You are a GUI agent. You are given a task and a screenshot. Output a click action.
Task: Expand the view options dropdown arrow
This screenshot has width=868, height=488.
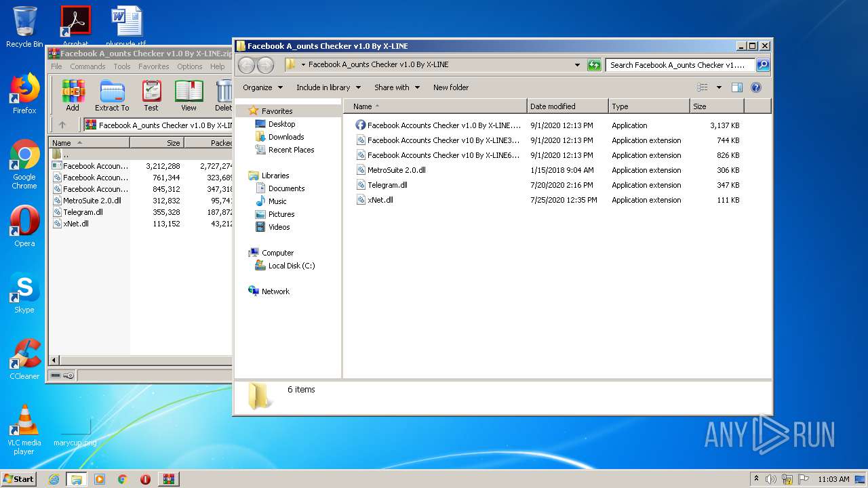pyautogui.click(x=719, y=87)
